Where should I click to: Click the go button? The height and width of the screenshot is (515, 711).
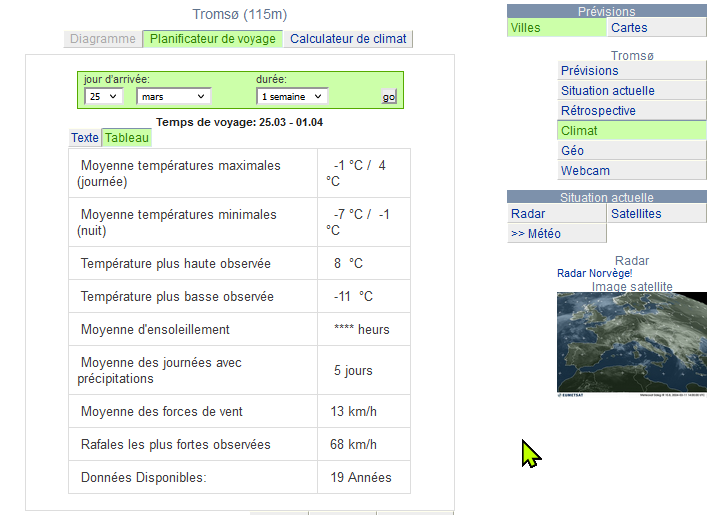coord(389,97)
